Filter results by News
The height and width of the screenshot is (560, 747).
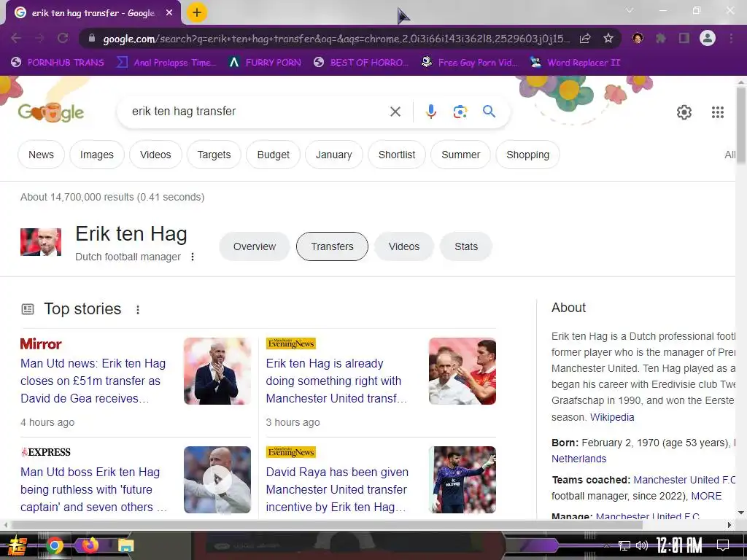(41, 155)
